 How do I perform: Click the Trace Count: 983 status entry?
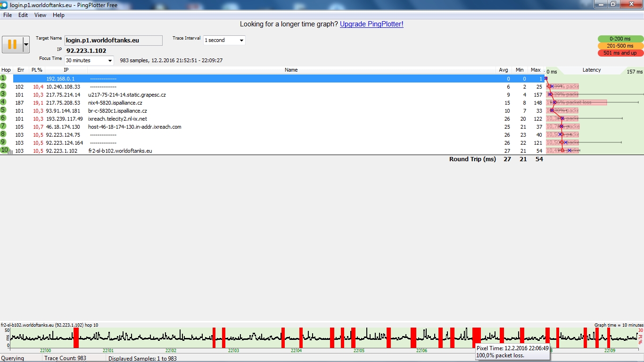(x=65, y=358)
